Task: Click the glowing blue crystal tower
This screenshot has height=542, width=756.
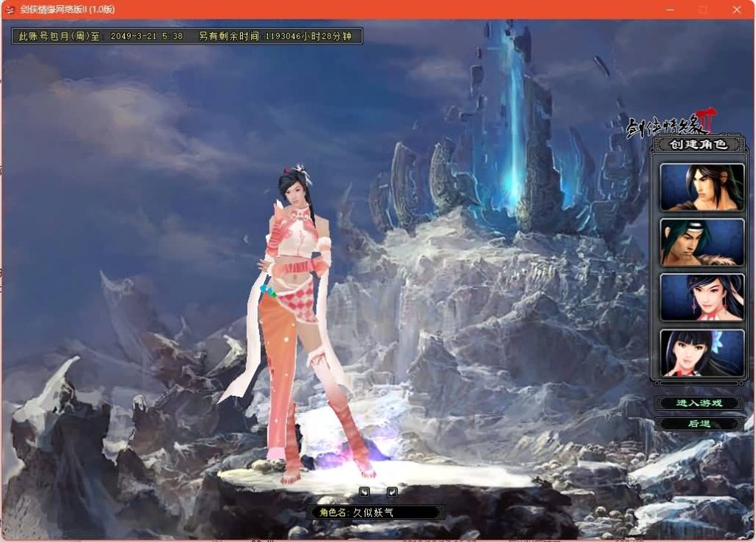Action: [x=508, y=126]
